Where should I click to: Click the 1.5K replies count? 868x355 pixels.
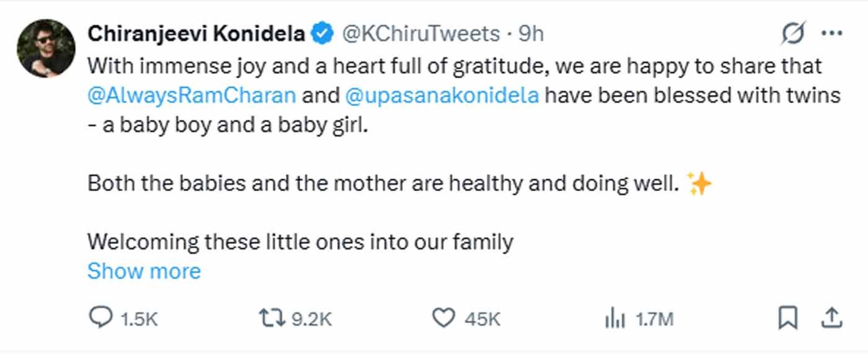[139, 319]
